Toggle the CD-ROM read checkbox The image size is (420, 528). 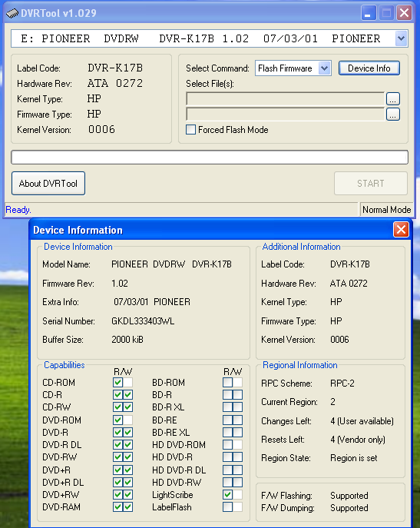tap(117, 383)
